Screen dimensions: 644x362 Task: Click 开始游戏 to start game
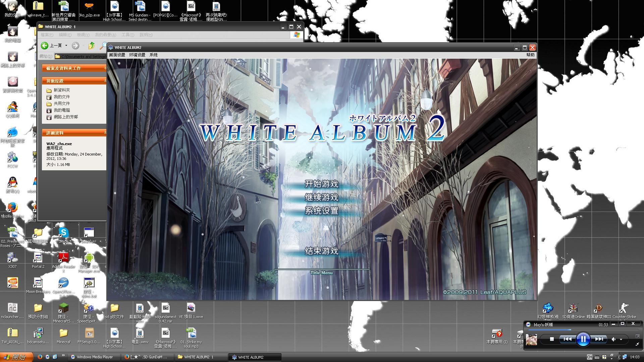321,184
